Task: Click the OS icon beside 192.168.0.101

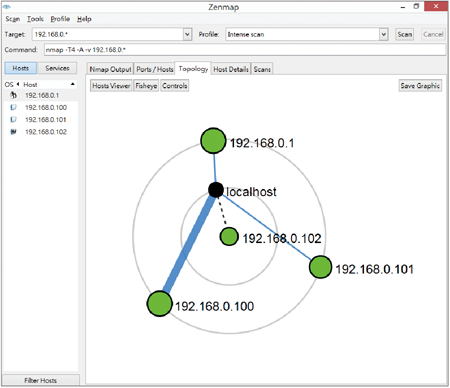Action: pos(13,119)
